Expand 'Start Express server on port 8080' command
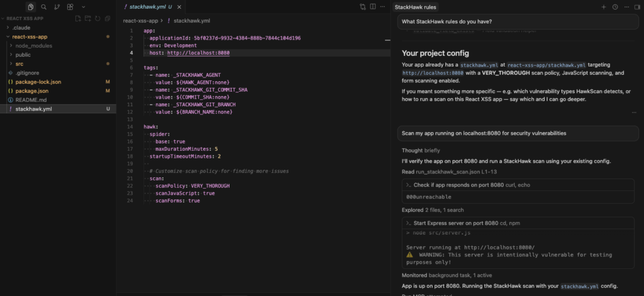The width and height of the screenshot is (644, 296). click(518, 223)
